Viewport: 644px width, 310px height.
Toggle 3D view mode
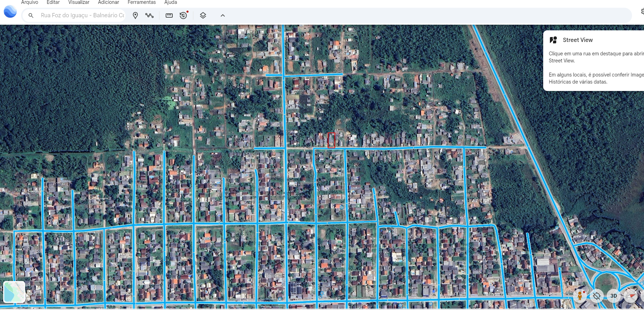[614, 296]
